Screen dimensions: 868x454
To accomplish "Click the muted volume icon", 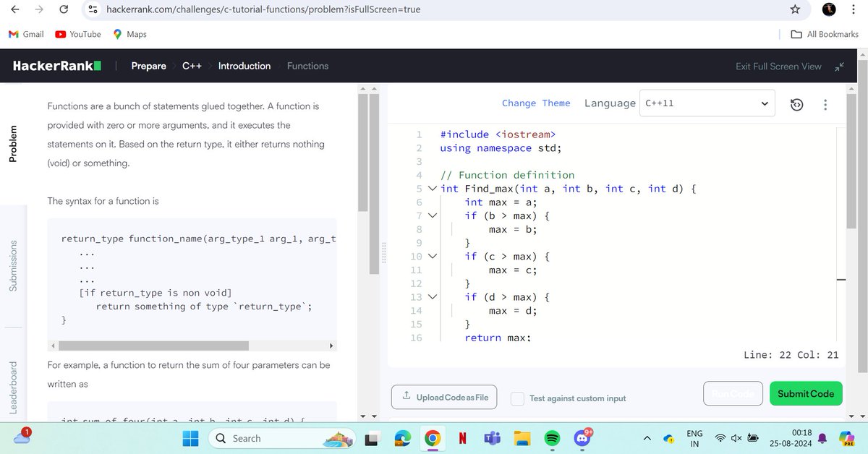I will [x=736, y=438].
